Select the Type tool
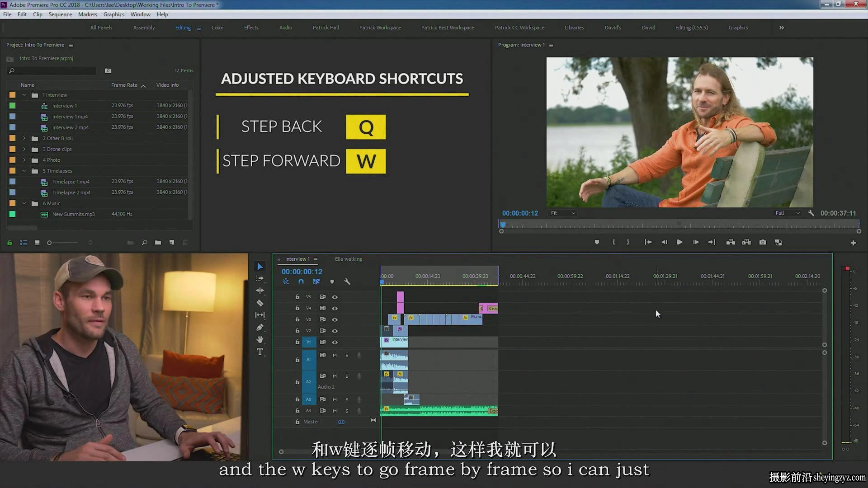The image size is (868, 488). 260,352
